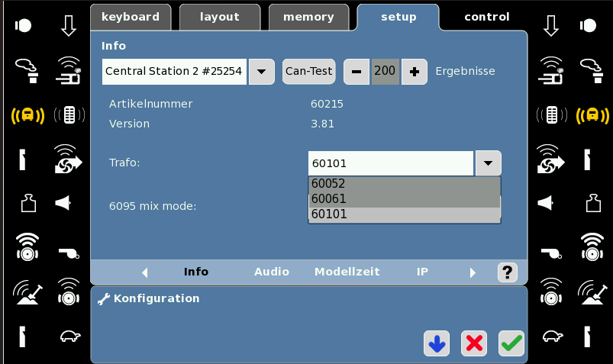Increase the Can-Test count with plus
This screenshot has height=364, width=613.
click(415, 72)
